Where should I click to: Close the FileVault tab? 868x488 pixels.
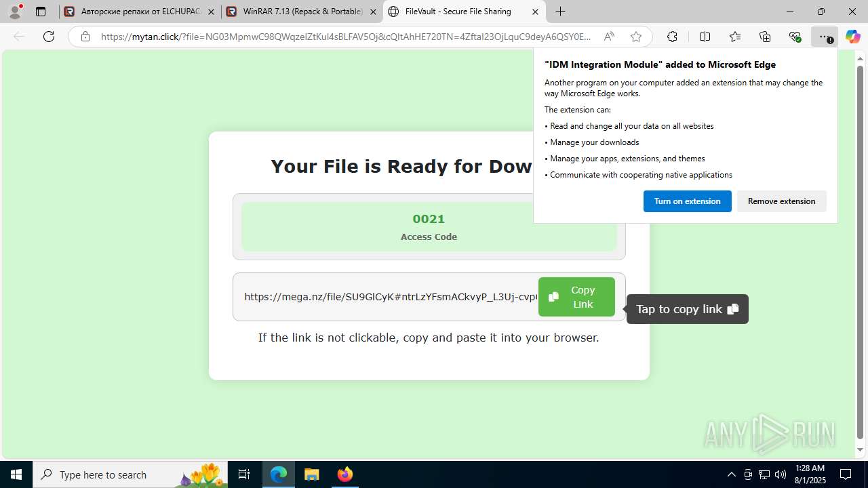coord(535,12)
